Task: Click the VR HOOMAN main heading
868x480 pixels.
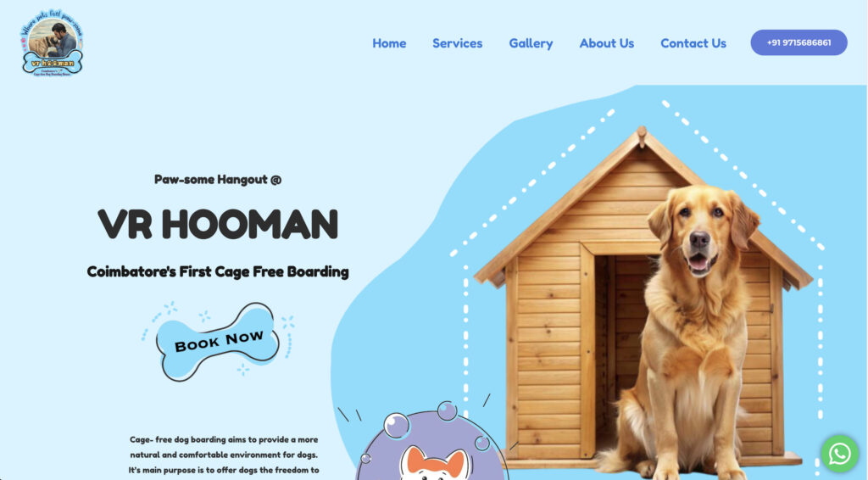Action: coord(218,224)
